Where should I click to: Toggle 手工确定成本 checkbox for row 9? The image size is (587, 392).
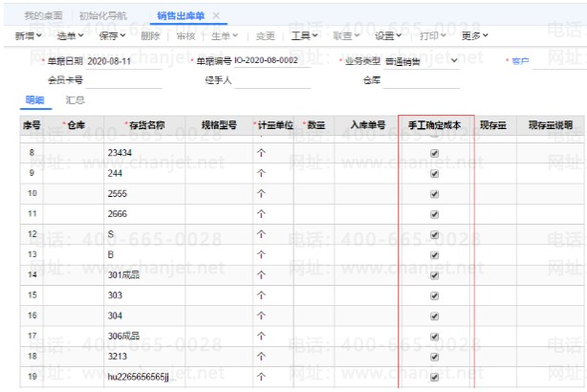point(435,174)
